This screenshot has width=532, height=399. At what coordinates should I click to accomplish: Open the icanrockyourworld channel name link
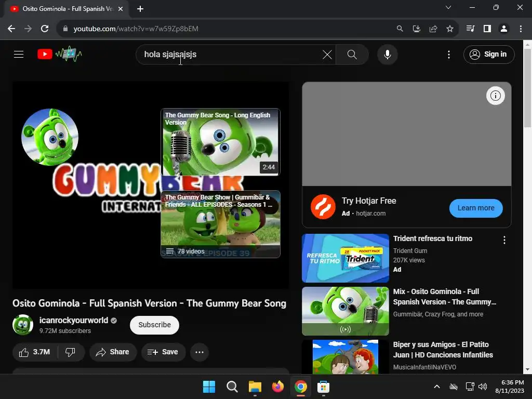point(73,320)
